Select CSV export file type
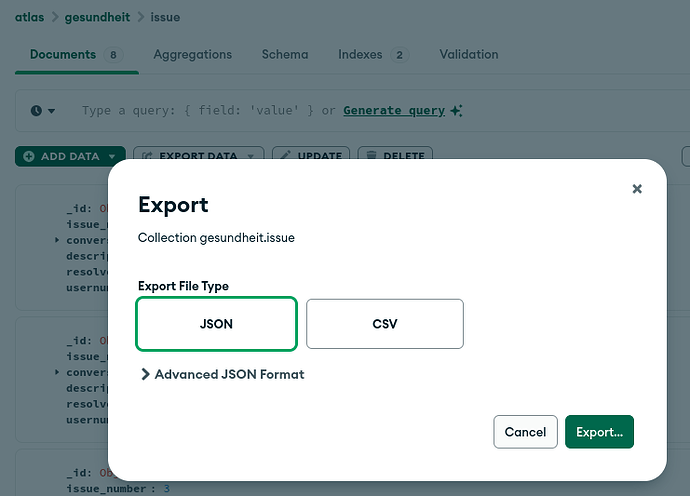 point(384,324)
